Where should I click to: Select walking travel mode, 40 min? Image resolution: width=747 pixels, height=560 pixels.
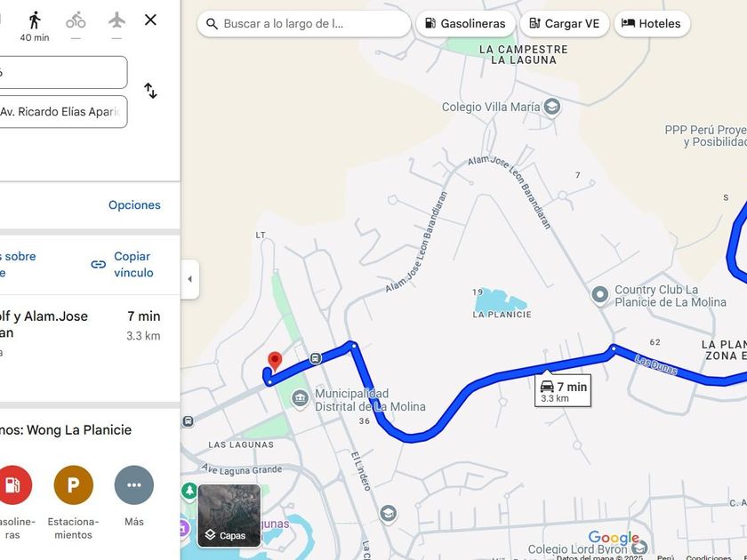click(35, 27)
